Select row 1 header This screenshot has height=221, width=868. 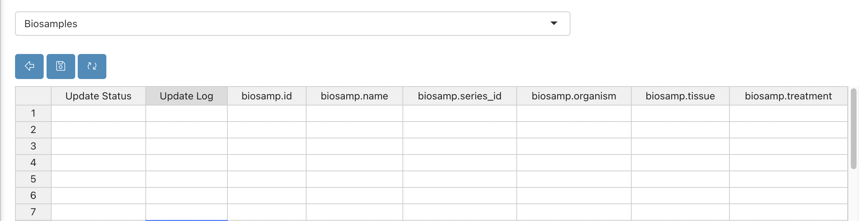(x=33, y=113)
